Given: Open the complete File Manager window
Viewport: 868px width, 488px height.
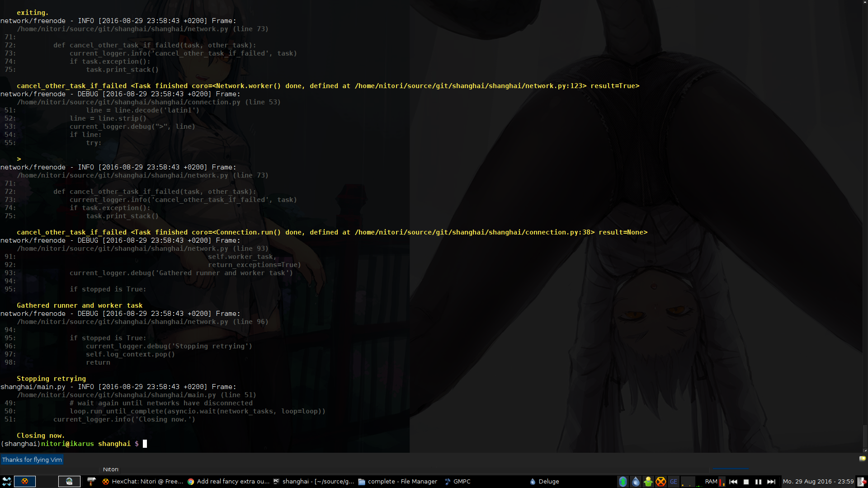Looking at the screenshot, I should 398,482.
